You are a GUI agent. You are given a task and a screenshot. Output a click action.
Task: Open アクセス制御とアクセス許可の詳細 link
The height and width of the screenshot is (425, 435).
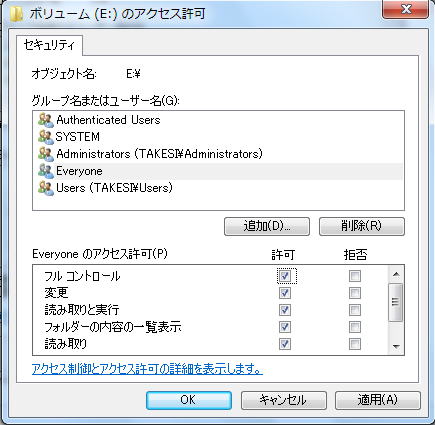tap(147, 369)
